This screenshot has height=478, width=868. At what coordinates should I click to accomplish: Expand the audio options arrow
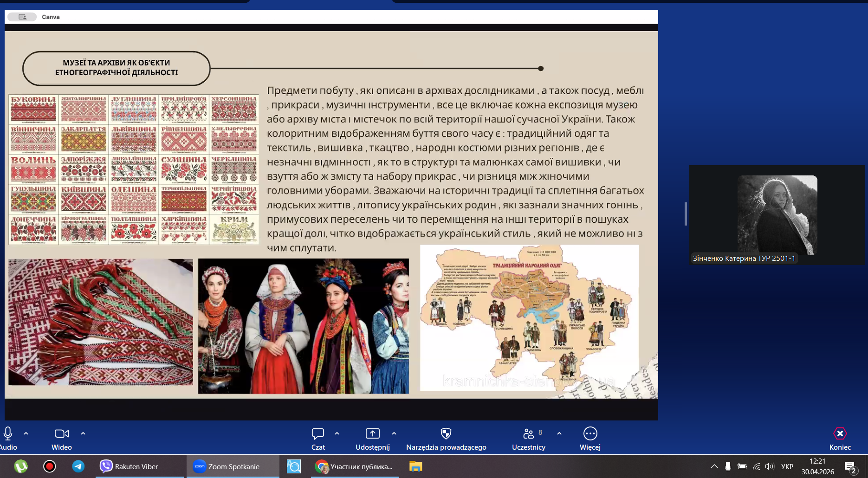(26, 433)
